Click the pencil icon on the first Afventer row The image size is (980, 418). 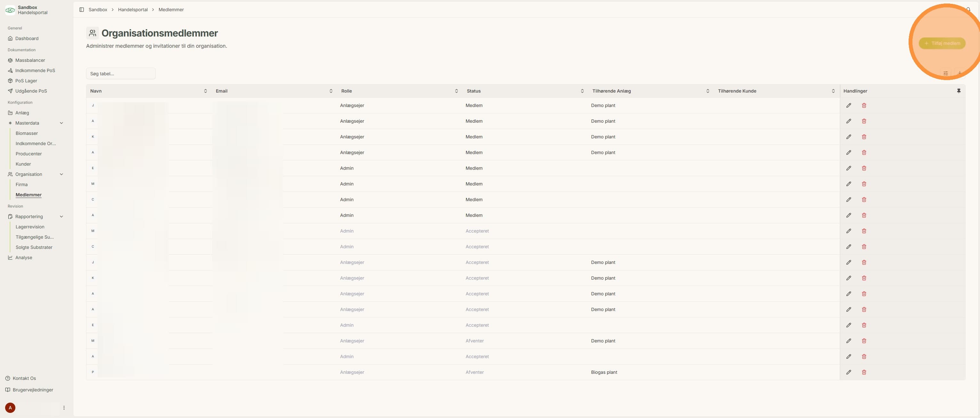coord(848,341)
